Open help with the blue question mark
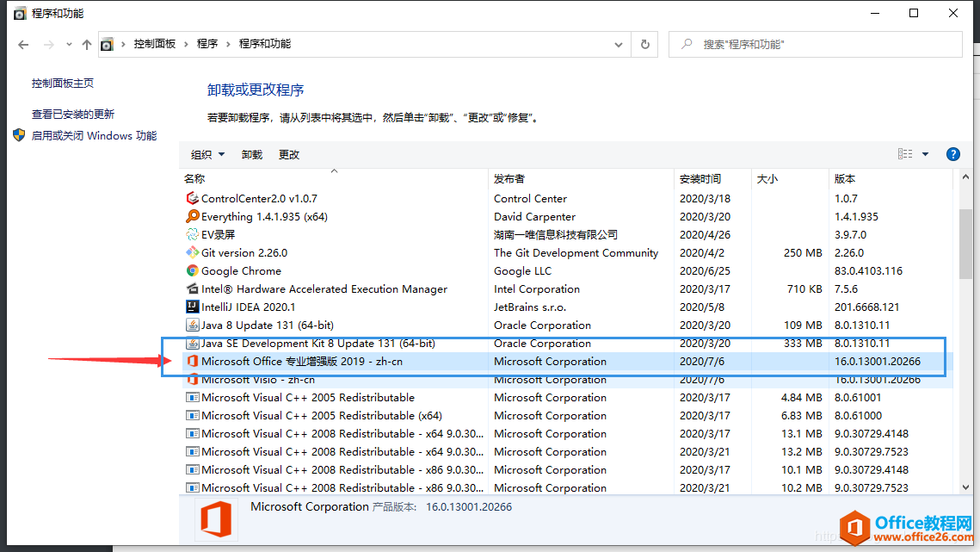Image resolution: width=980 pixels, height=552 pixels. (953, 155)
